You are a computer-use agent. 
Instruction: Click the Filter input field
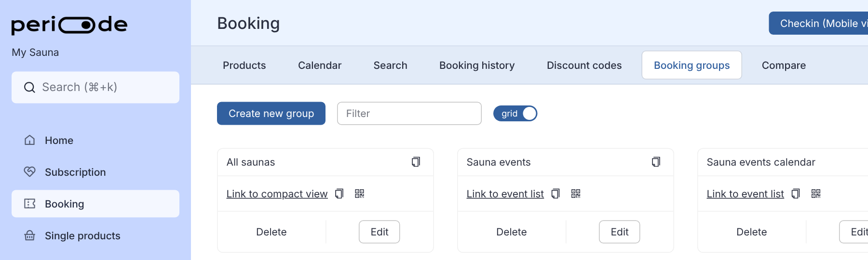409,113
